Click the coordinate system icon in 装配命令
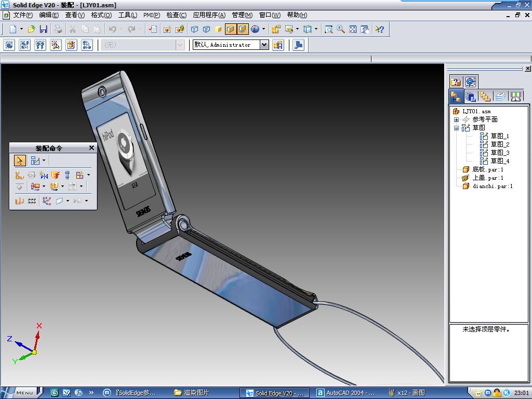This screenshot has width=532, height=399. coord(47,201)
